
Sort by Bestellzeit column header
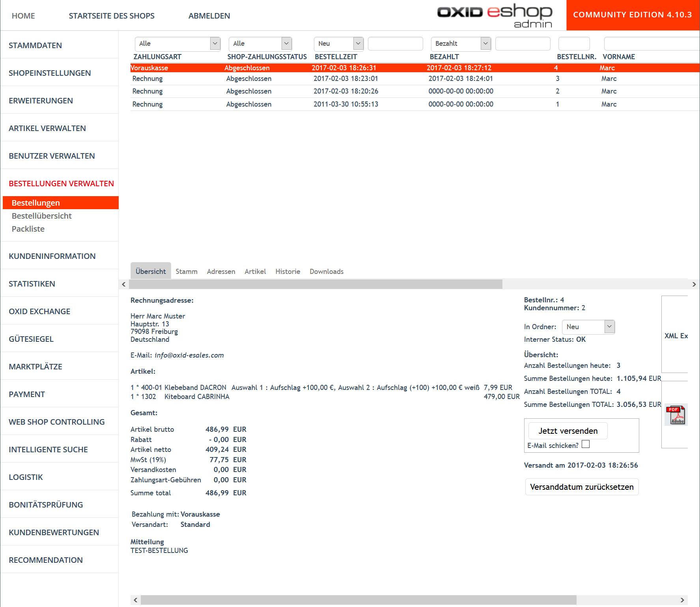click(336, 57)
